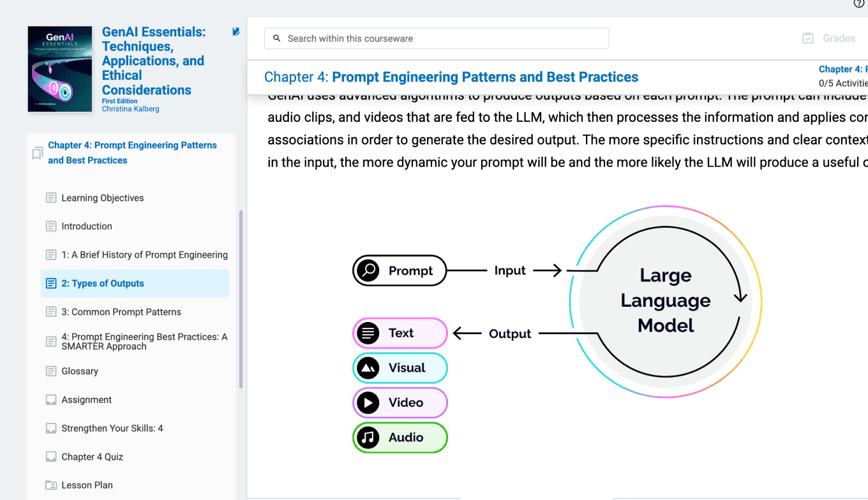
Task: Go to 1: A Brief History of Prompt Engineering
Action: (x=144, y=254)
